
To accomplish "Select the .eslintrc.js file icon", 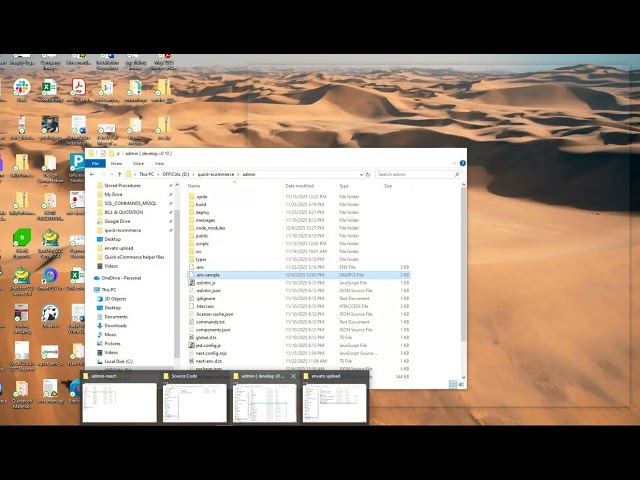I will (x=191, y=282).
